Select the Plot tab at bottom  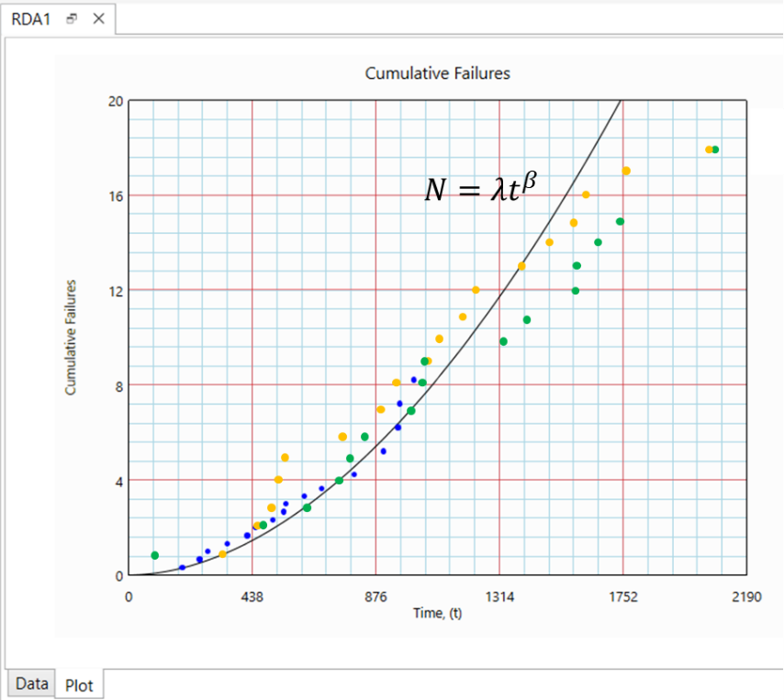click(80, 684)
